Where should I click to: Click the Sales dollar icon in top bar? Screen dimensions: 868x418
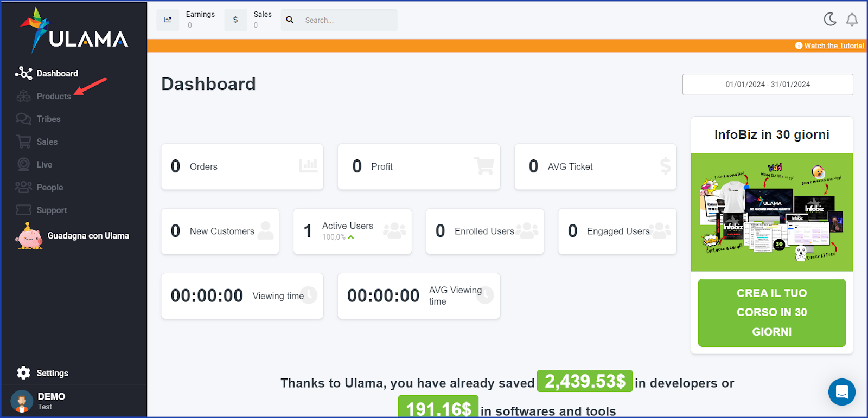coord(235,20)
